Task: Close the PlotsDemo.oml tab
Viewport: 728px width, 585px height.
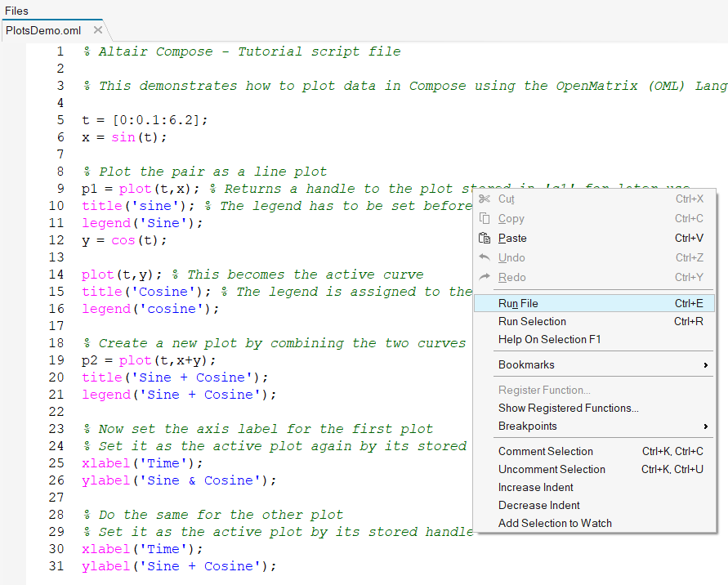Action: pos(98,30)
